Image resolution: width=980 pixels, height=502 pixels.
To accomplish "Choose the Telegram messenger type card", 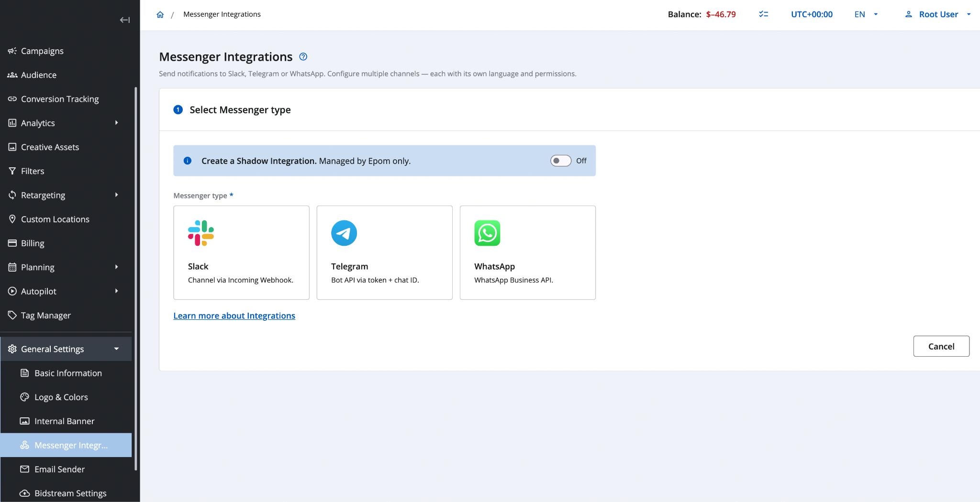I will [x=384, y=252].
